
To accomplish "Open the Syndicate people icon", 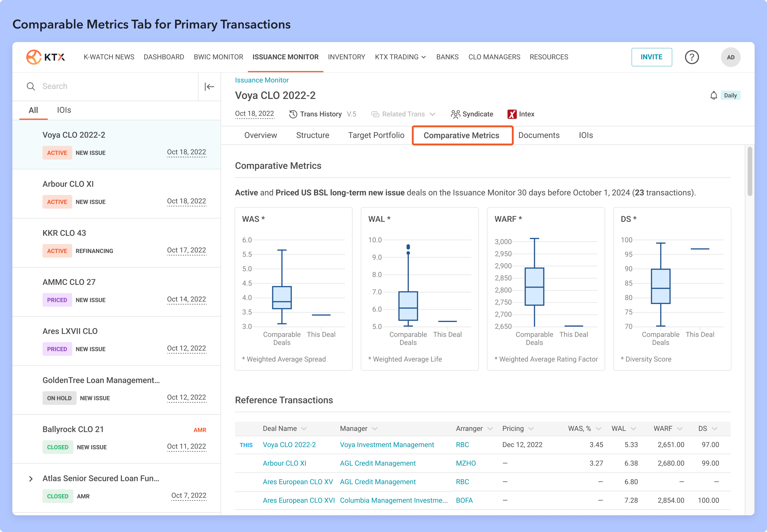I will (455, 114).
